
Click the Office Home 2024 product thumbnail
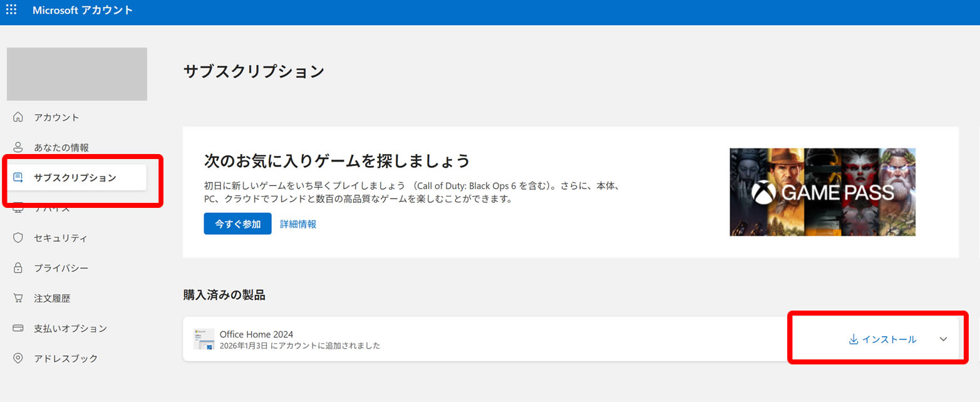204,339
